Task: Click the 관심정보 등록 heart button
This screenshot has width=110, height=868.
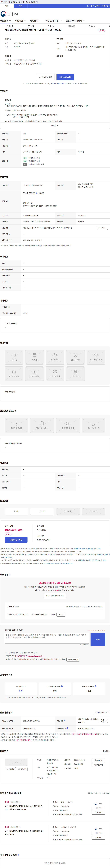Action: (45, 77)
